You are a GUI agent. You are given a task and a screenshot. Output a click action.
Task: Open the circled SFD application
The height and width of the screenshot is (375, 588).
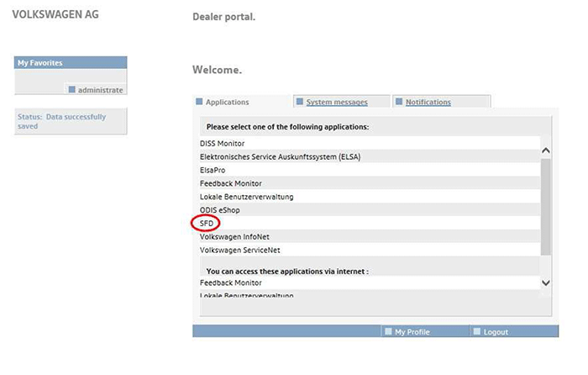206,224
